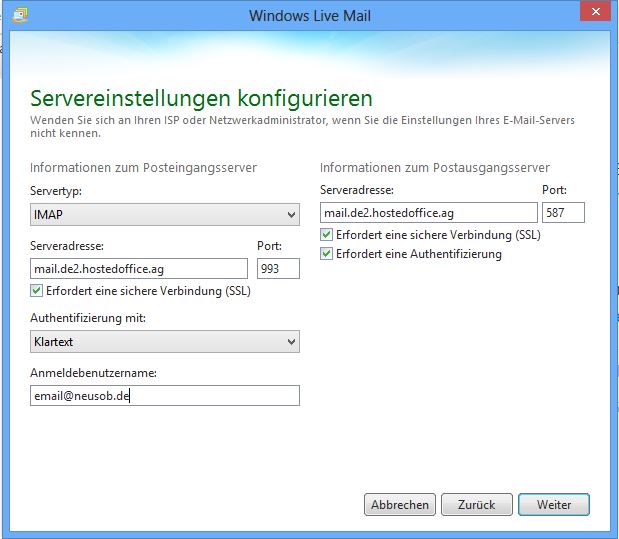619x539 pixels.
Task: Close the Windows Live Mail dialog
Action: (x=596, y=13)
